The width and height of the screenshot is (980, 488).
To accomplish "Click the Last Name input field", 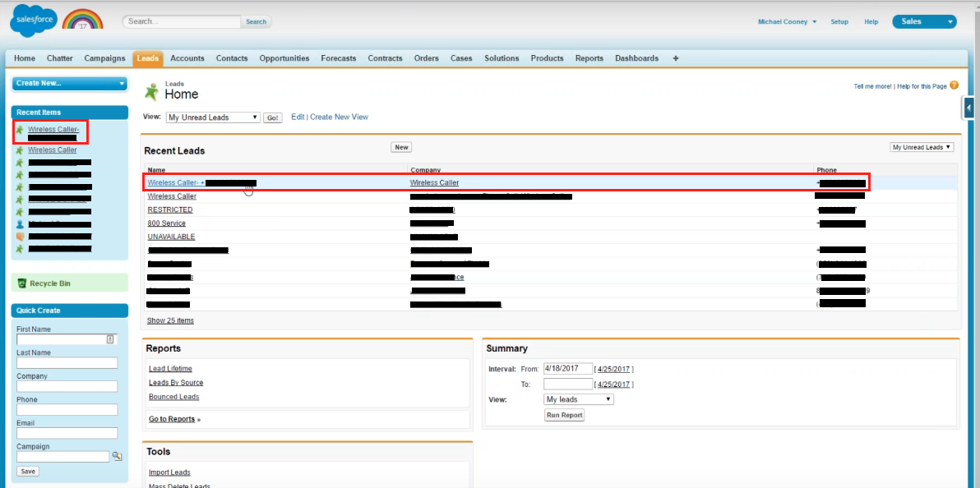I will pos(67,363).
